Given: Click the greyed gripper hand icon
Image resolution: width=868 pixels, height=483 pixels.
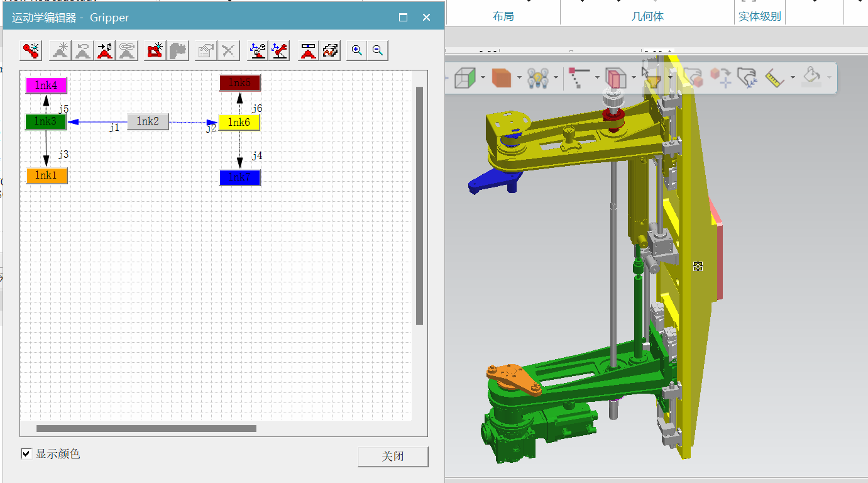Looking at the screenshot, I should [179, 51].
